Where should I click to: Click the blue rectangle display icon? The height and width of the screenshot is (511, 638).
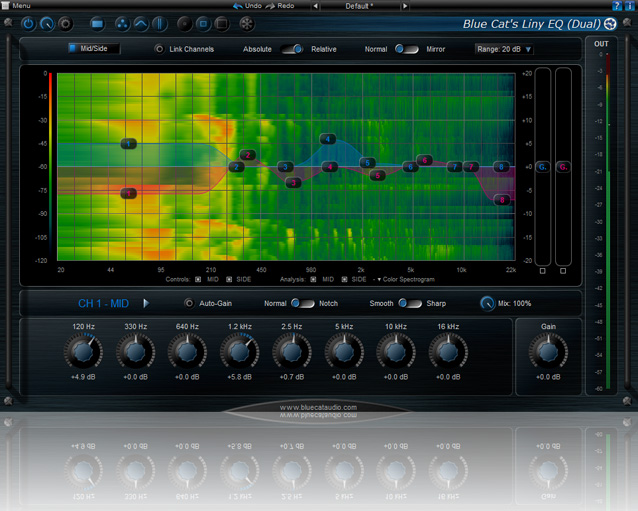coord(97,24)
